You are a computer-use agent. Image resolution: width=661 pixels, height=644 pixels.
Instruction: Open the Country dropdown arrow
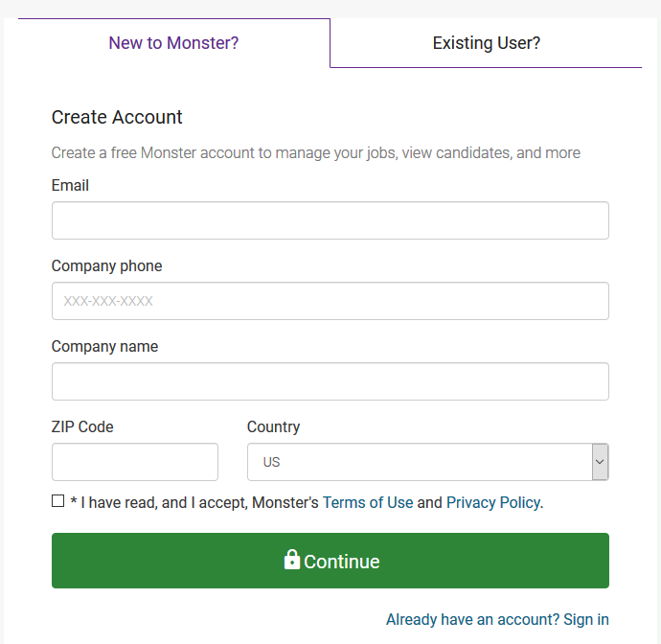[600, 462]
